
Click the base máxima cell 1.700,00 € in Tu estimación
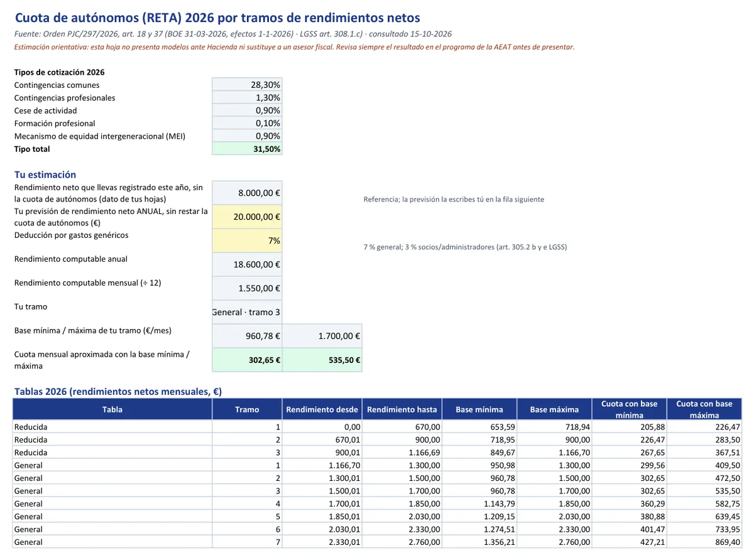322,336
